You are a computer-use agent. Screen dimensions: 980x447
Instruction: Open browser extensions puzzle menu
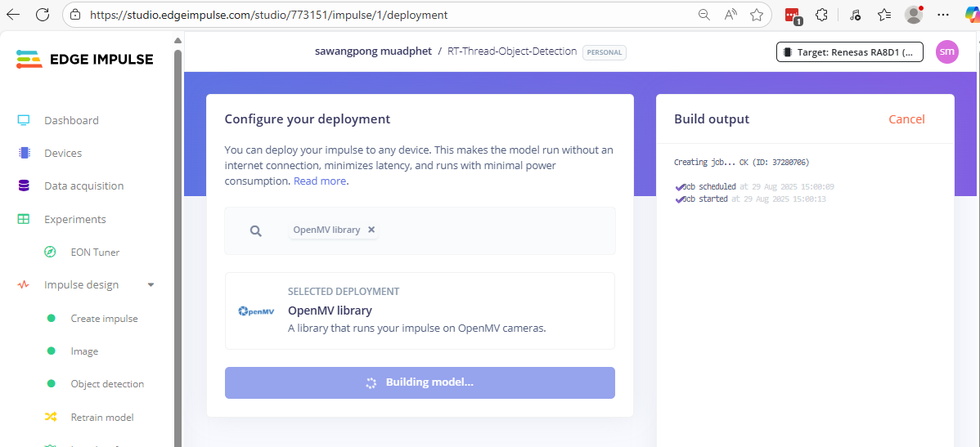pos(822,15)
